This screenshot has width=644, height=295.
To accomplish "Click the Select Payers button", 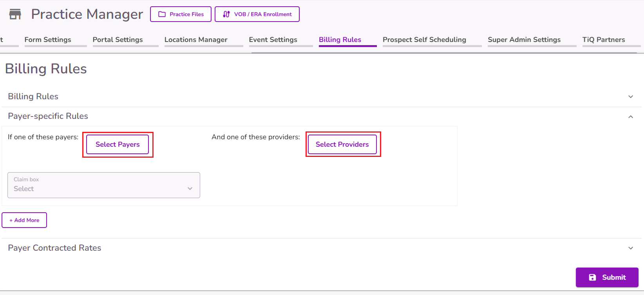I will [118, 144].
